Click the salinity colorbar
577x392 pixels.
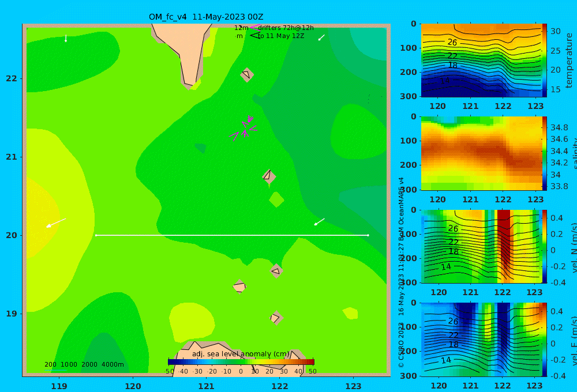point(545,153)
